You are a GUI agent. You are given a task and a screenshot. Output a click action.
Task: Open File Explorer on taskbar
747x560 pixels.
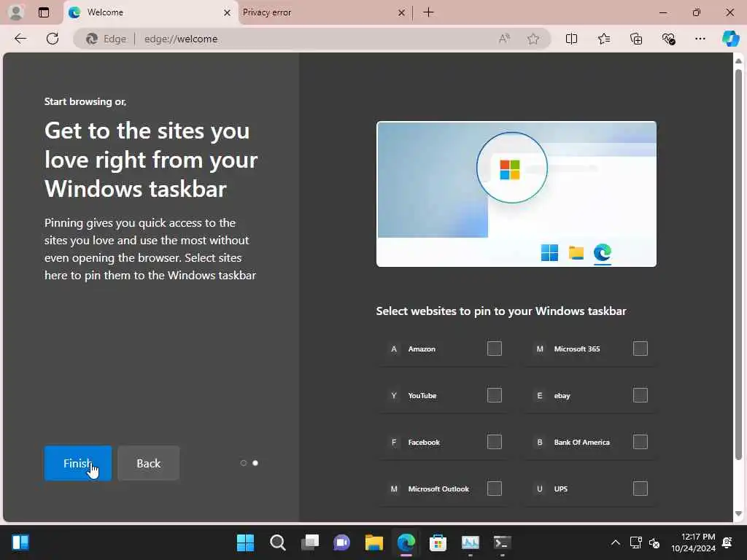click(x=374, y=542)
